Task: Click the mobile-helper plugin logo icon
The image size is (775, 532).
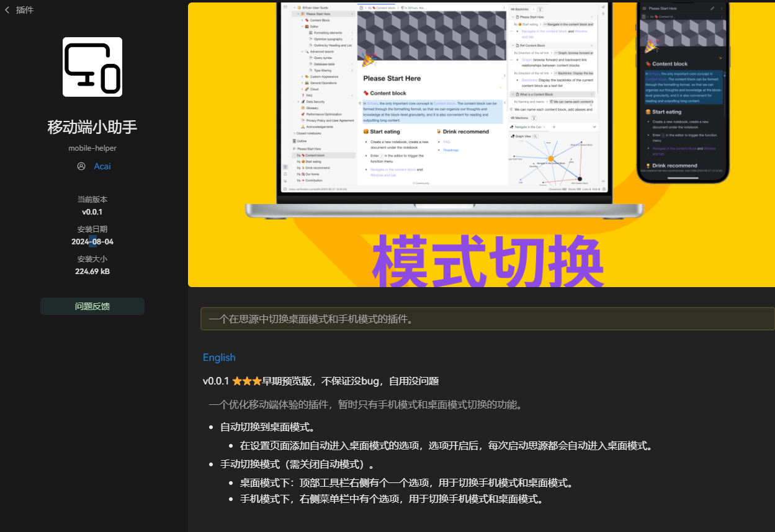Action: point(92,67)
